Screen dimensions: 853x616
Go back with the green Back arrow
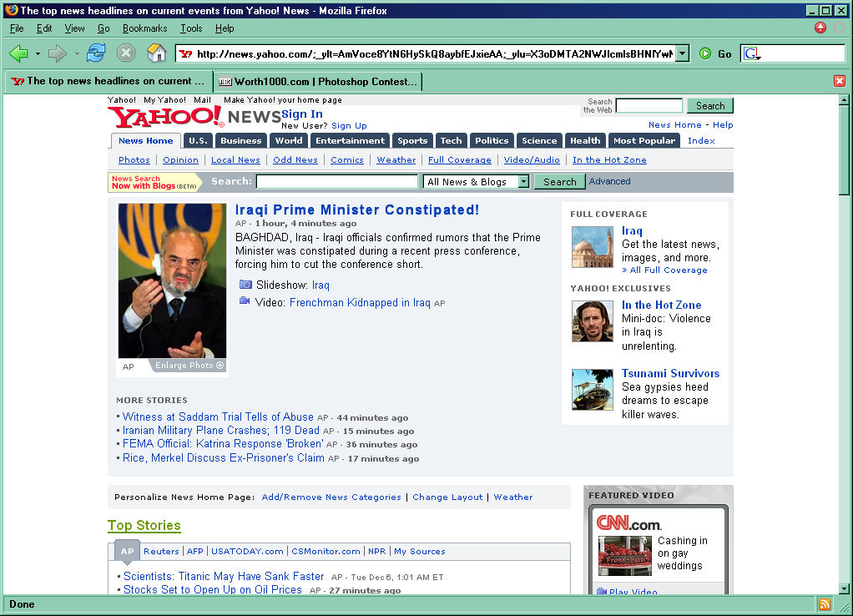[x=19, y=53]
